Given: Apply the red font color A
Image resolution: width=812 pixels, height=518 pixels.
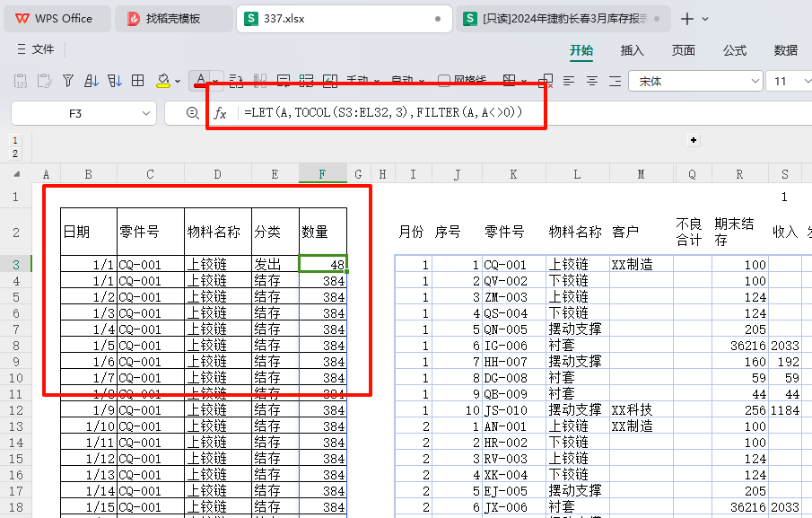Looking at the screenshot, I should coord(200,80).
